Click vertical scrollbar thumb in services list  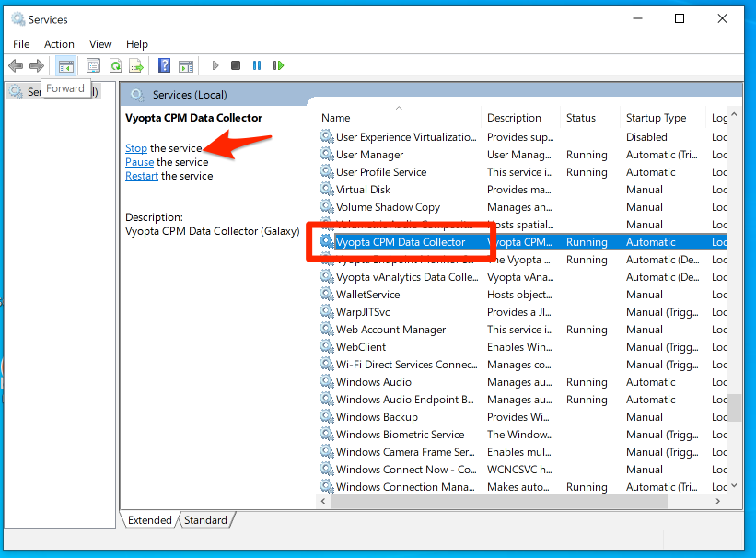pos(734,408)
